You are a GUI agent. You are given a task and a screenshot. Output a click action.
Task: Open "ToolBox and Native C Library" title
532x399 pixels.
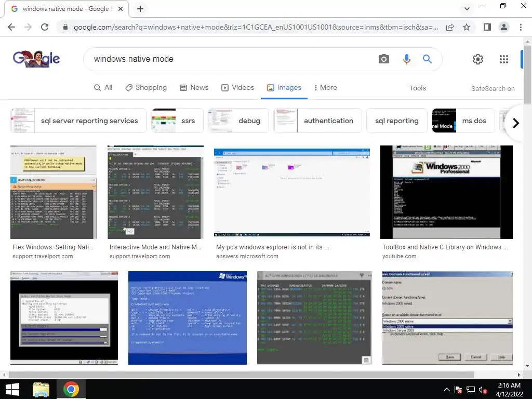pyautogui.click(x=445, y=247)
